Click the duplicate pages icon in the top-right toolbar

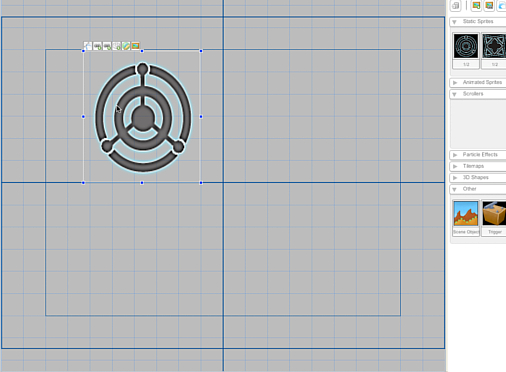click(x=455, y=5)
